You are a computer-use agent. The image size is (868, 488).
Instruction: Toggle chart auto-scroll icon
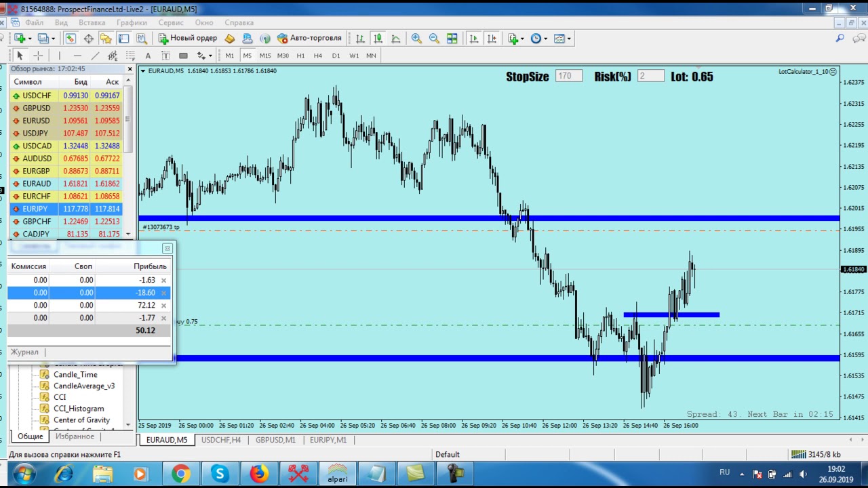click(474, 39)
